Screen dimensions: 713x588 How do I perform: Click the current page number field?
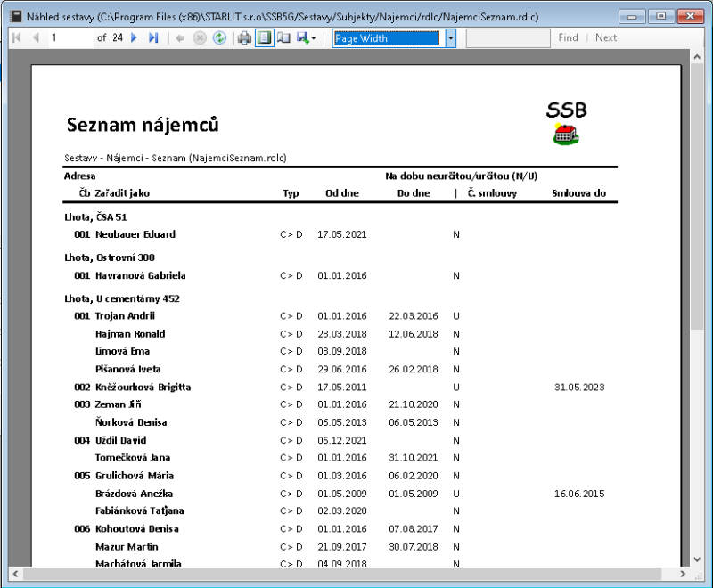point(70,38)
